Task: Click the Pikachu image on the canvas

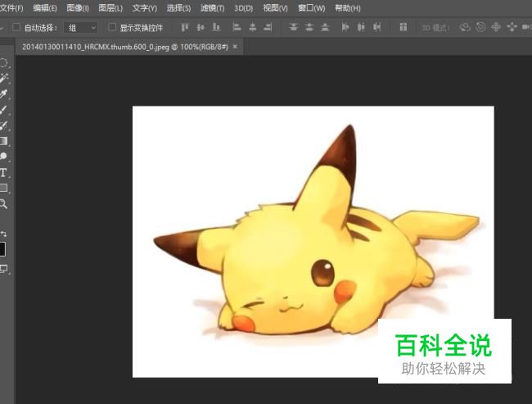Action: 313,242
